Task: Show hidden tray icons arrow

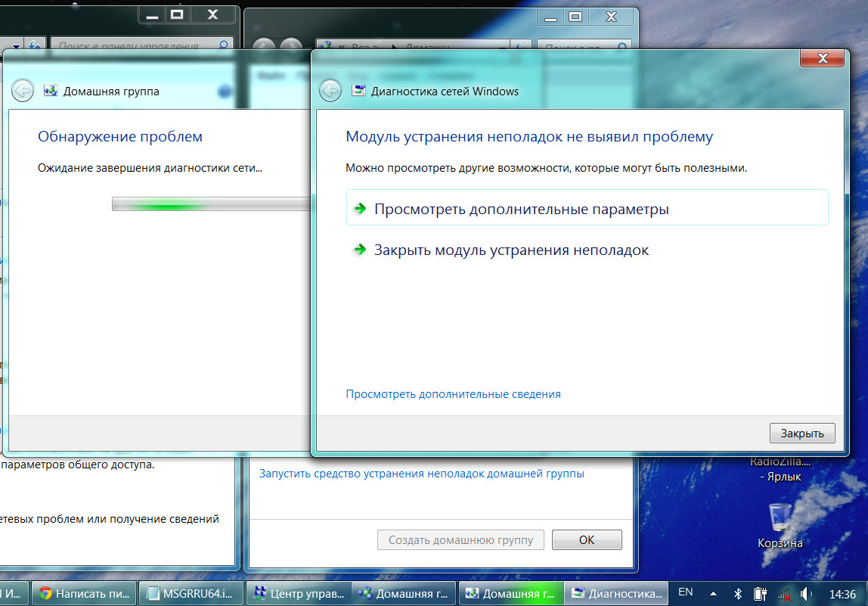Action: click(713, 593)
